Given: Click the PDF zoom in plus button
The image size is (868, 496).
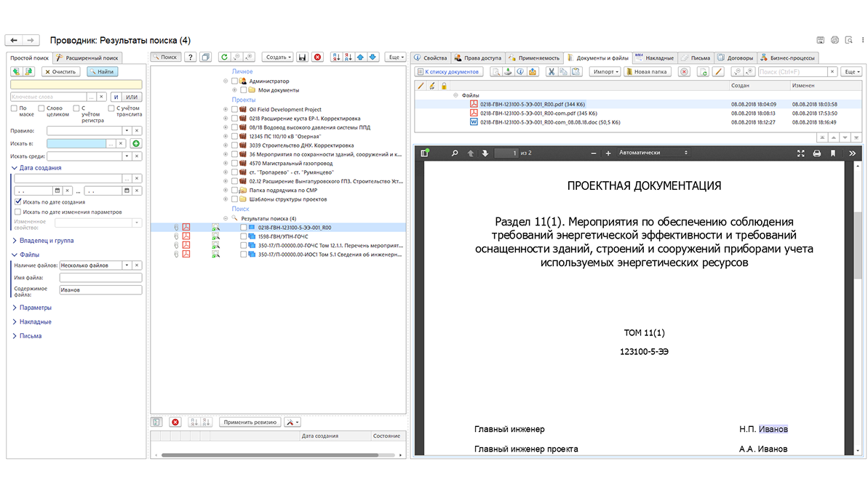Looking at the screenshot, I should click(608, 153).
